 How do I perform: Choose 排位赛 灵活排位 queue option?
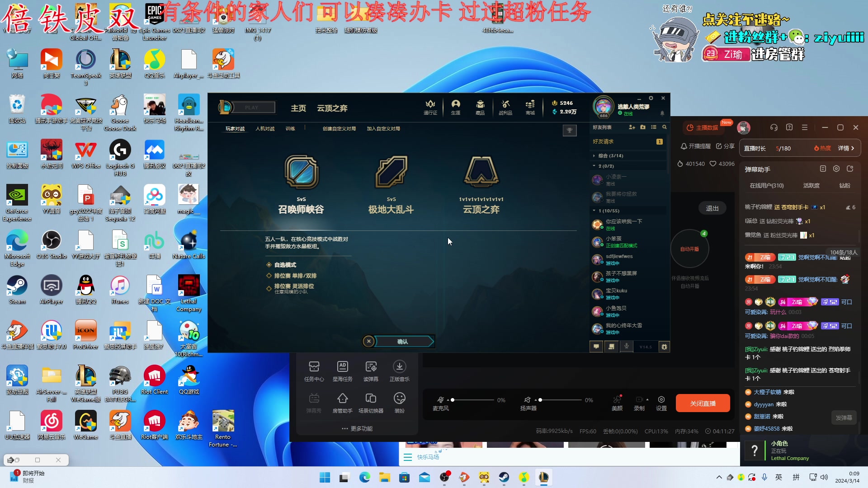coord(290,288)
